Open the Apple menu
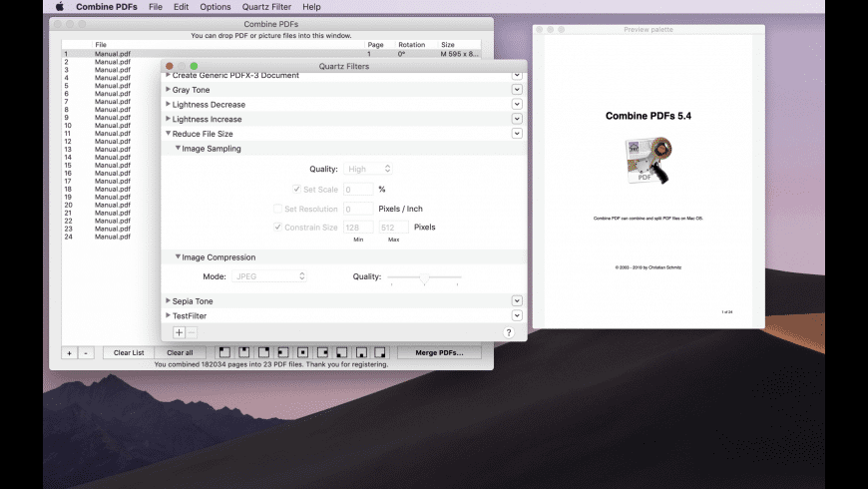The image size is (868, 489). point(60,7)
